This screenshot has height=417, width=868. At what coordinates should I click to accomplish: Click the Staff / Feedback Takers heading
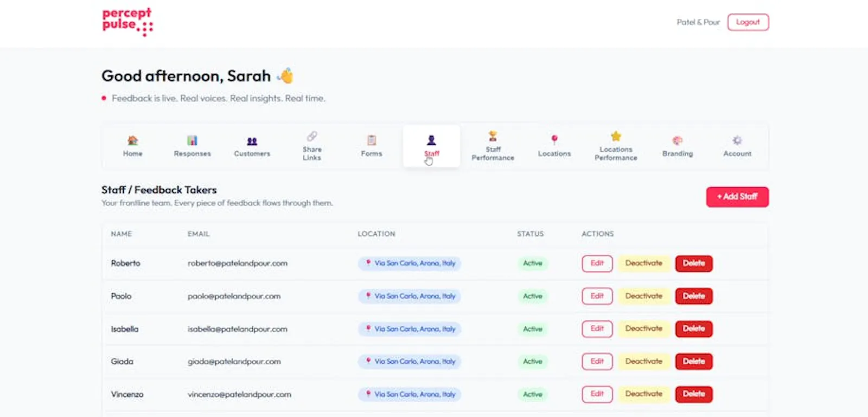[x=159, y=190]
